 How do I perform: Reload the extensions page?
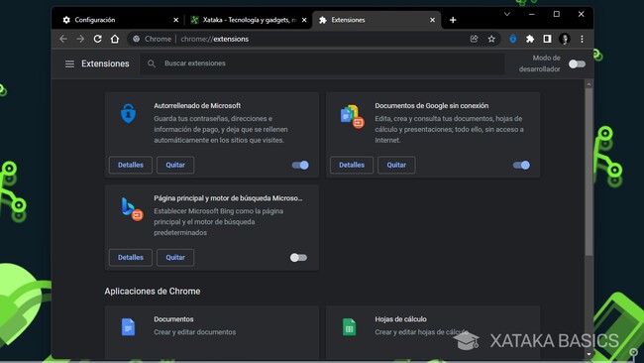pyautogui.click(x=98, y=39)
